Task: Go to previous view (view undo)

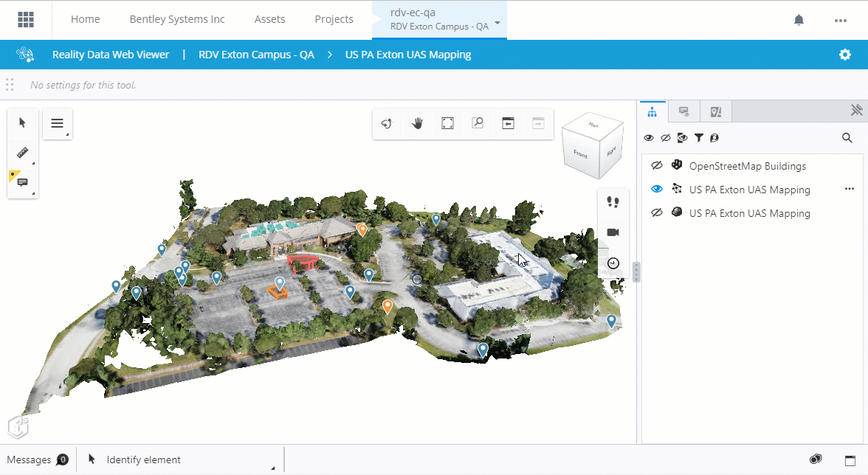Action: point(508,123)
